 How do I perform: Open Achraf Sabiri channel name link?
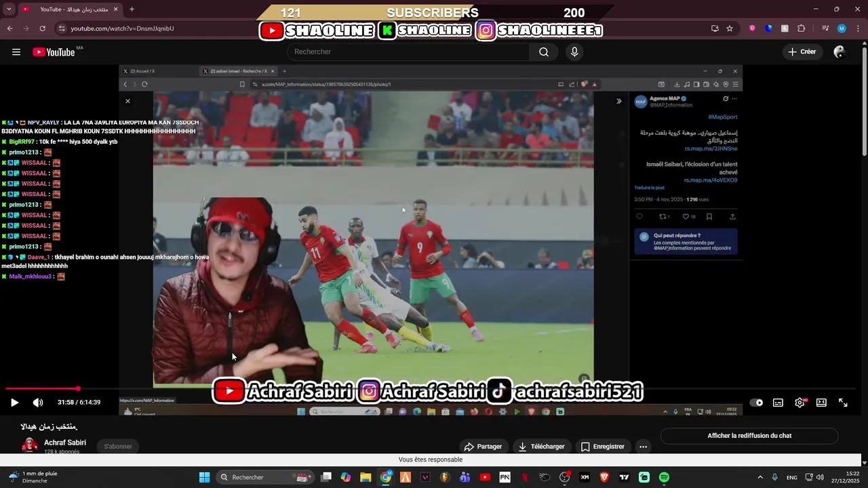[65, 443]
